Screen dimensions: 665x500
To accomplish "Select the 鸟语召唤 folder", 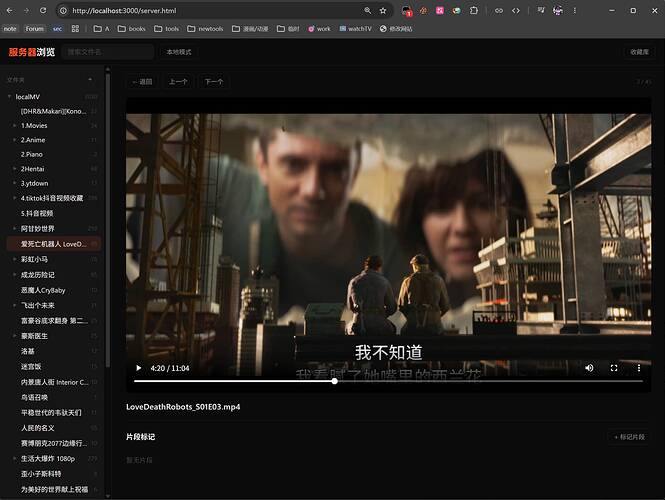I will [x=54, y=397].
